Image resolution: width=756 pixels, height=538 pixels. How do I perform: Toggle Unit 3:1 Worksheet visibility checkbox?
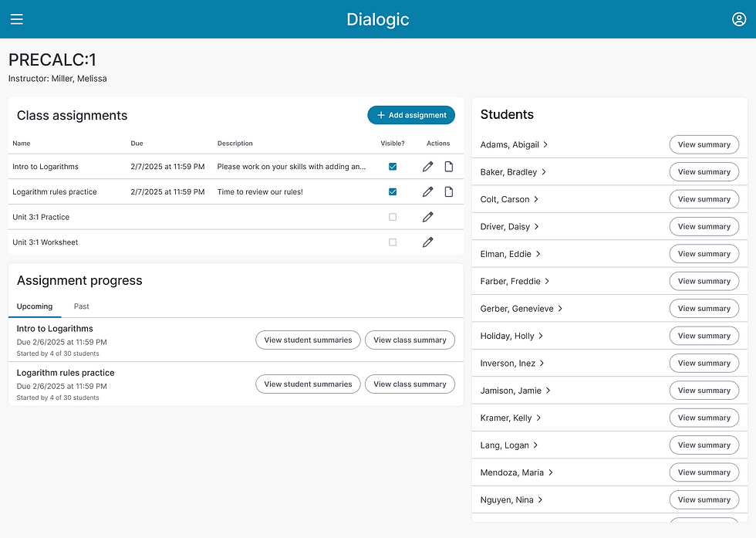pos(393,242)
